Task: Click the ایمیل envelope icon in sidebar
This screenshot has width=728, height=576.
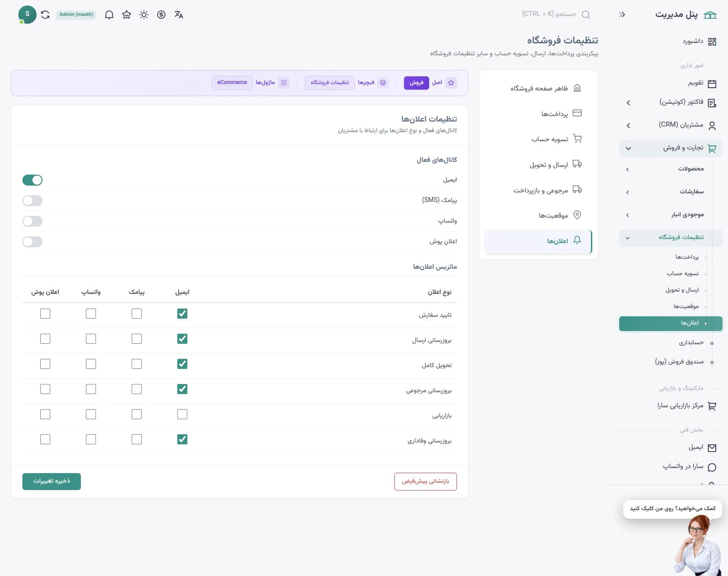Action: [x=712, y=448]
